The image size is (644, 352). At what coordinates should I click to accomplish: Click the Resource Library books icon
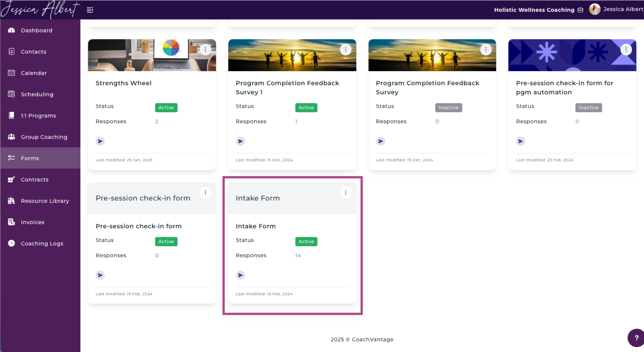[11, 201]
